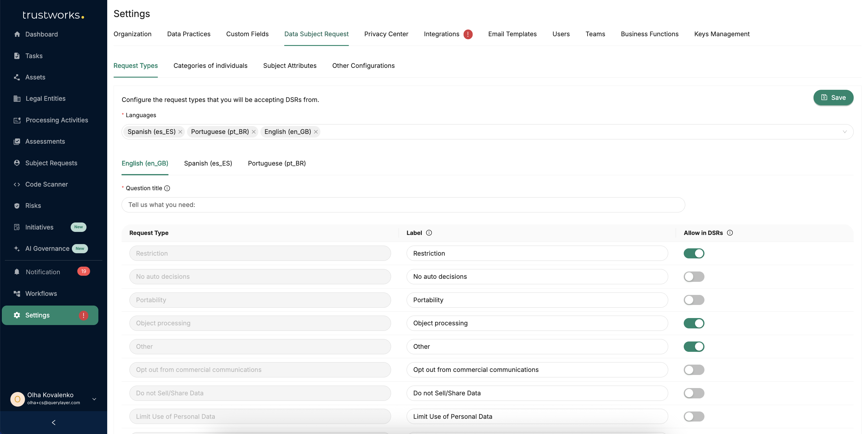This screenshot has height=434, width=868.
Task: Click the Risks shield icon
Action: click(17, 206)
